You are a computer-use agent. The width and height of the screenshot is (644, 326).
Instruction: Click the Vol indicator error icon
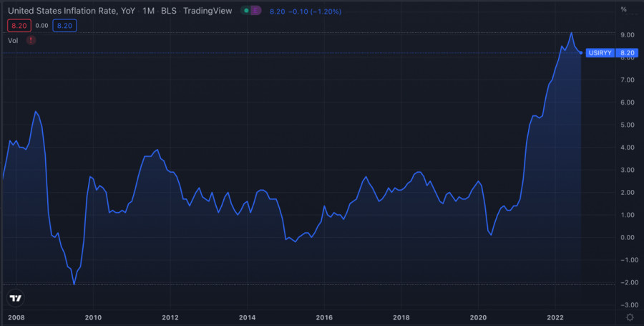pos(31,41)
